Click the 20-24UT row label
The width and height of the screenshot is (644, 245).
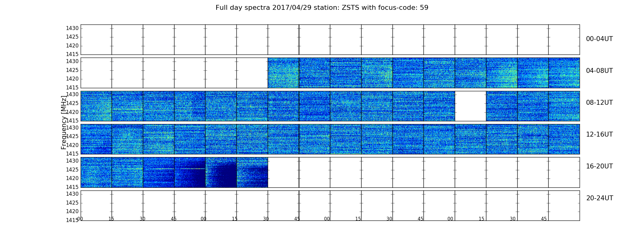coord(600,198)
